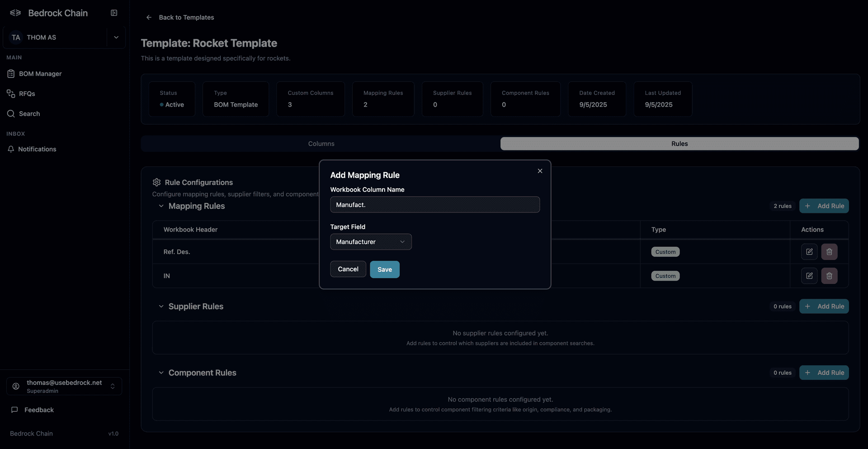Image resolution: width=868 pixels, height=449 pixels.
Task: Open the Manufacturer target field dropdown
Action: pyautogui.click(x=370, y=241)
